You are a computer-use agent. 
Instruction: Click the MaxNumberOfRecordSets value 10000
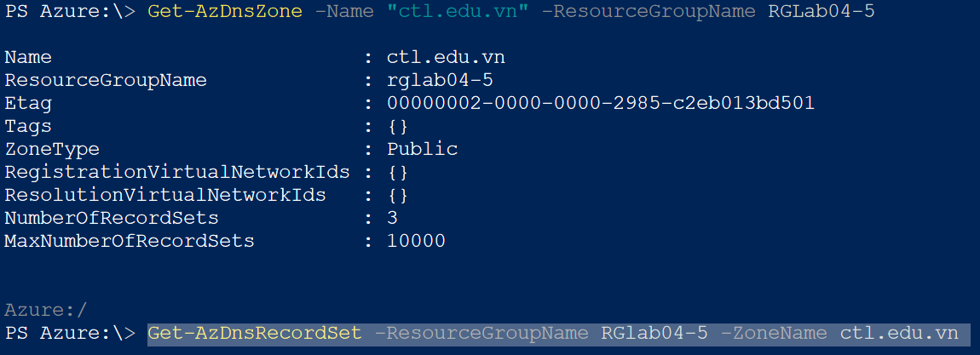416,242
